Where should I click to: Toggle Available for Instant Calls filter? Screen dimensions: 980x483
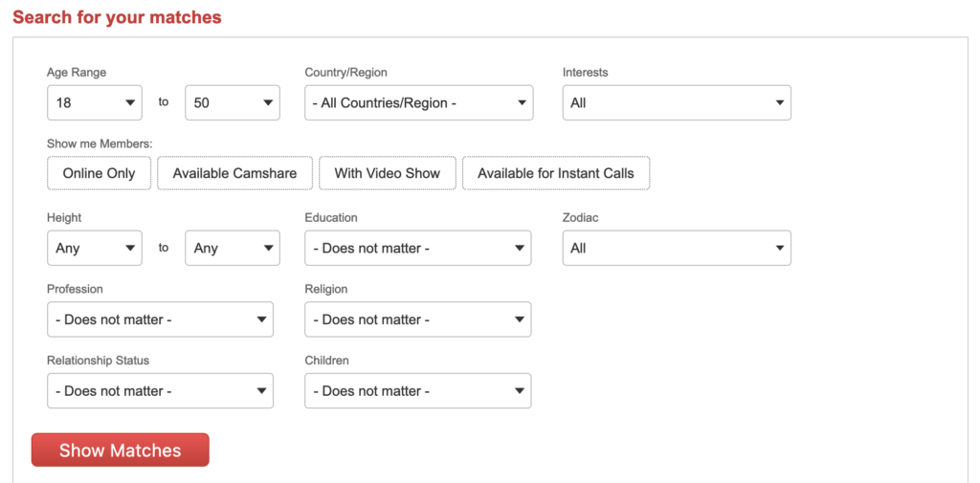pyautogui.click(x=556, y=173)
